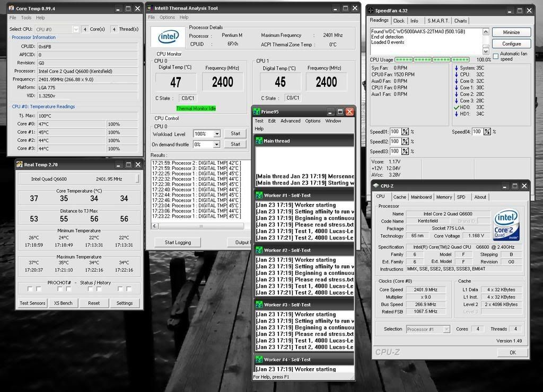Viewport: 543px width, 392px height.
Task: Click the Minimize button in SpeedFan readings
Action: pyautogui.click(x=512, y=32)
